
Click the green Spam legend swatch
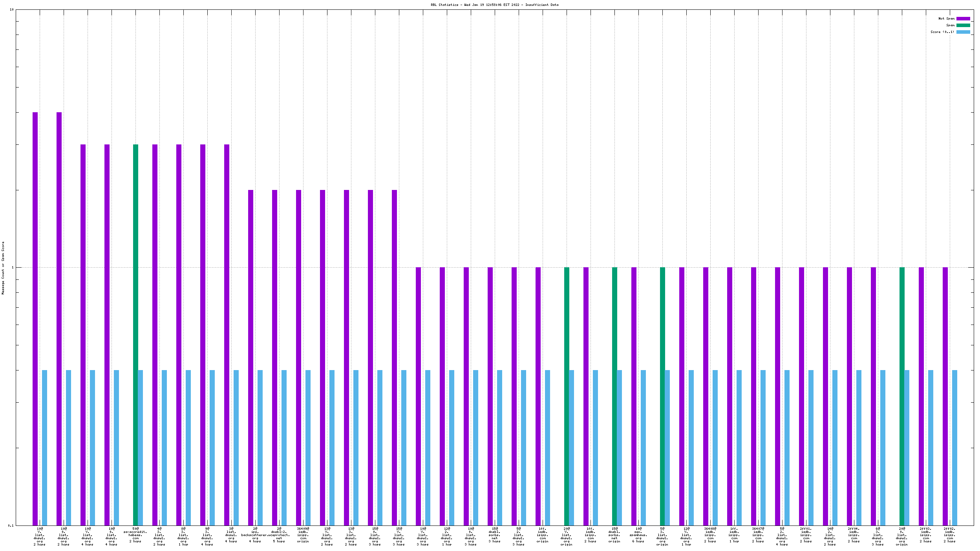963,25
